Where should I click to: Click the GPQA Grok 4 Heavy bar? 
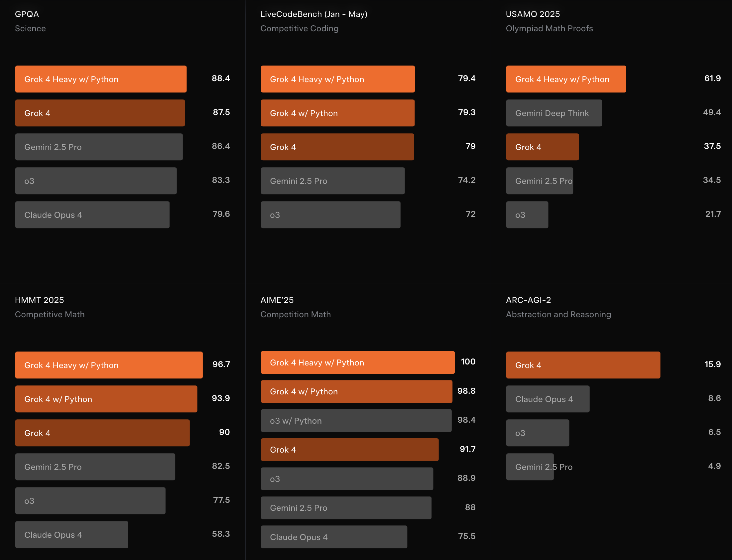click(x=101, y=79)
